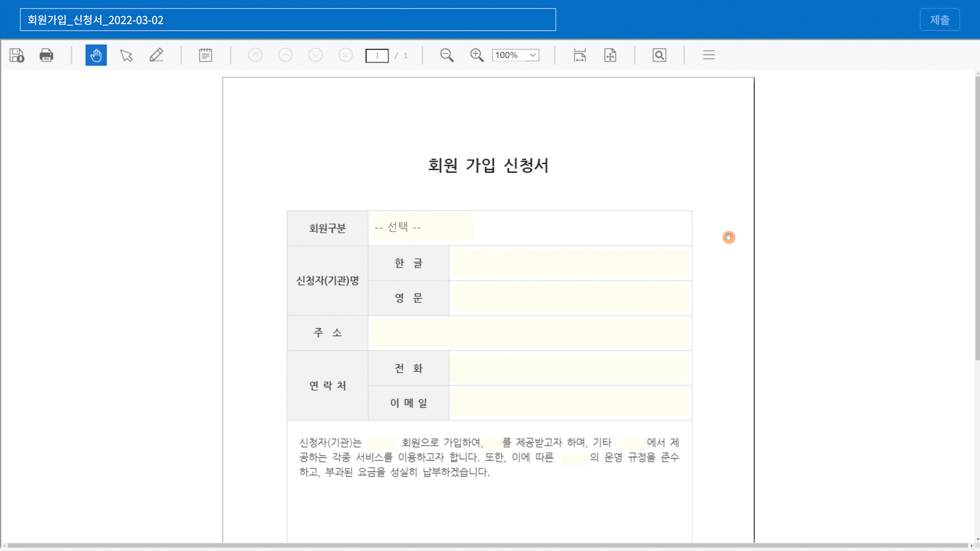The image size is (980, 551).
Task: Print the document with the printer icon
Action: [x=47, y=55]
